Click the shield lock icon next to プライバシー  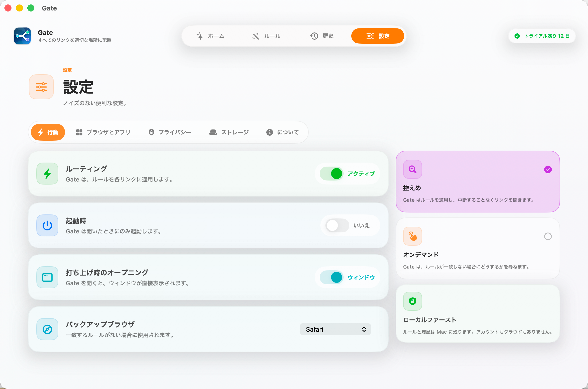(x=151, y=132)
